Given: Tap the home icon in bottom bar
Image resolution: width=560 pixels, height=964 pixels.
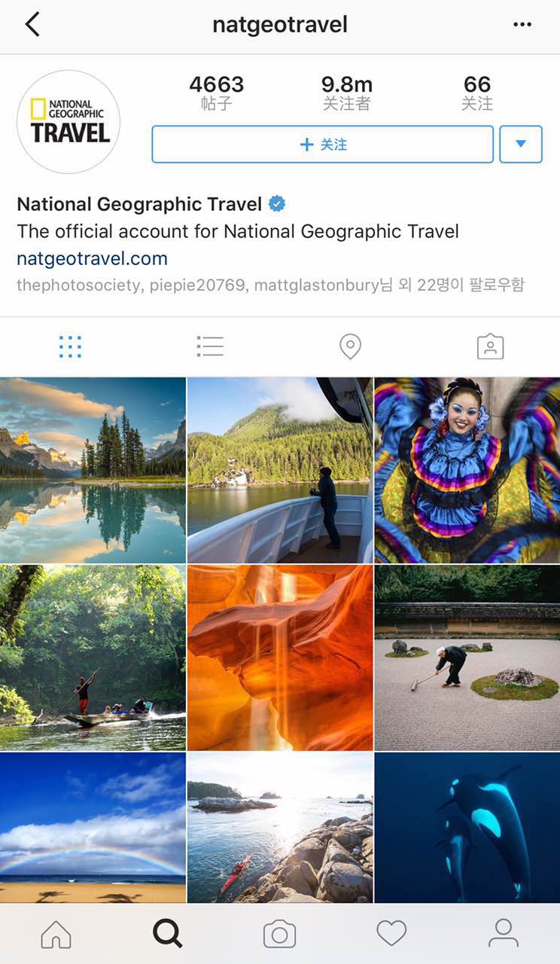Looking at the screenshot, I should click(56, 934).
